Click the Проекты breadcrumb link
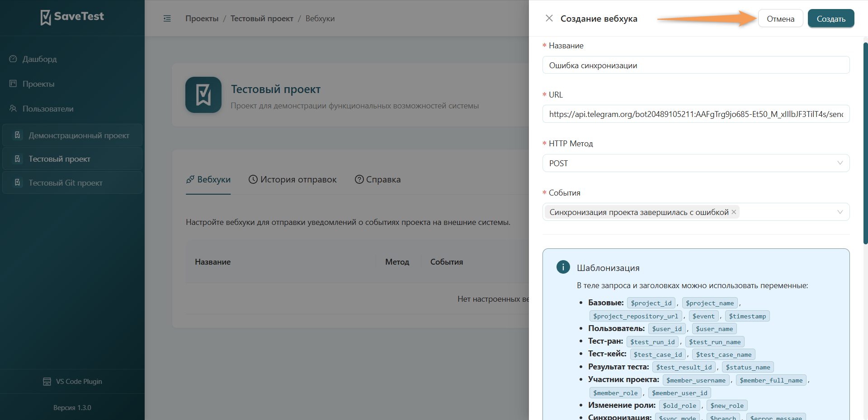The image size is (868, 420). tap(202, 19)
